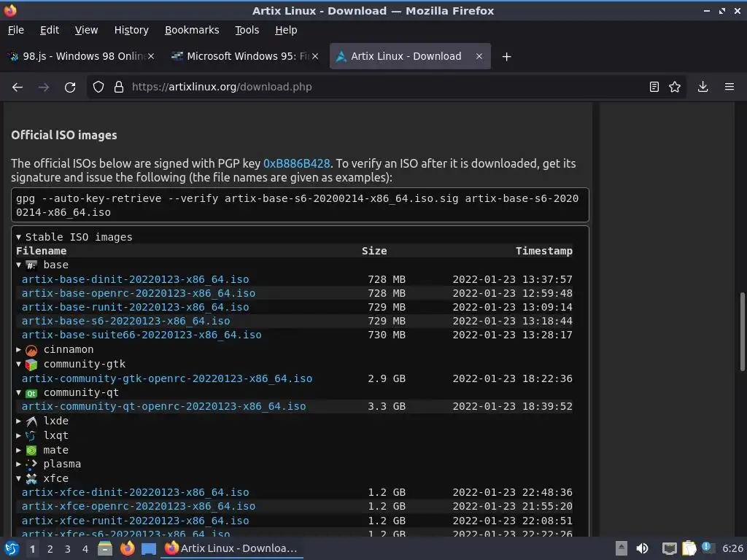
Task: Reload the Artix download page
Action: 70,87
